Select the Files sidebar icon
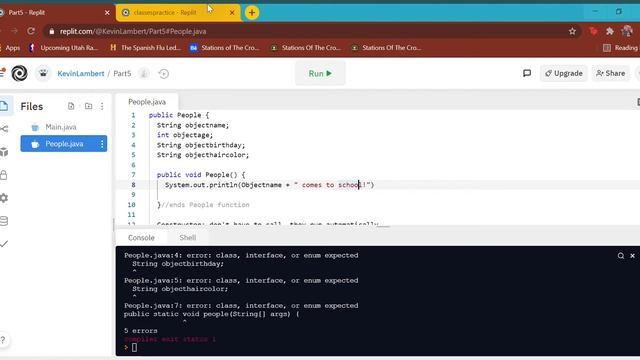 tap(4, 106)
